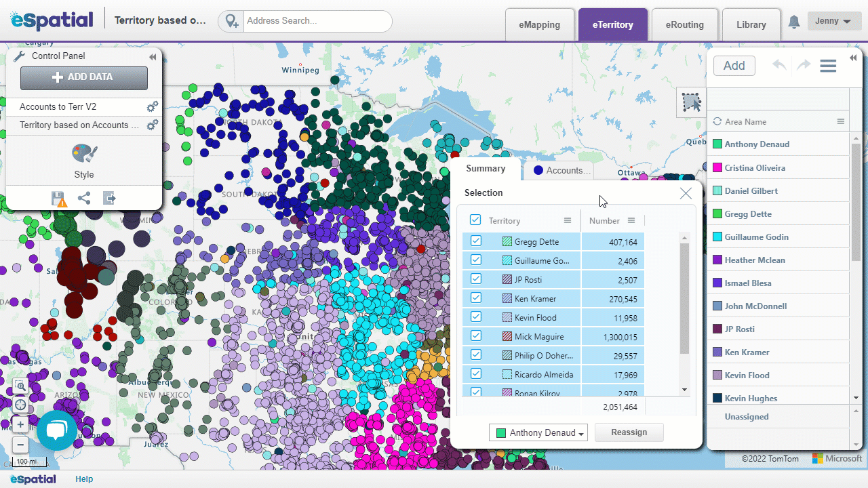Uncheck the JP Rosti selection row checkbox
This screenshot has width=868, height=488.
(x=475, y=279)
